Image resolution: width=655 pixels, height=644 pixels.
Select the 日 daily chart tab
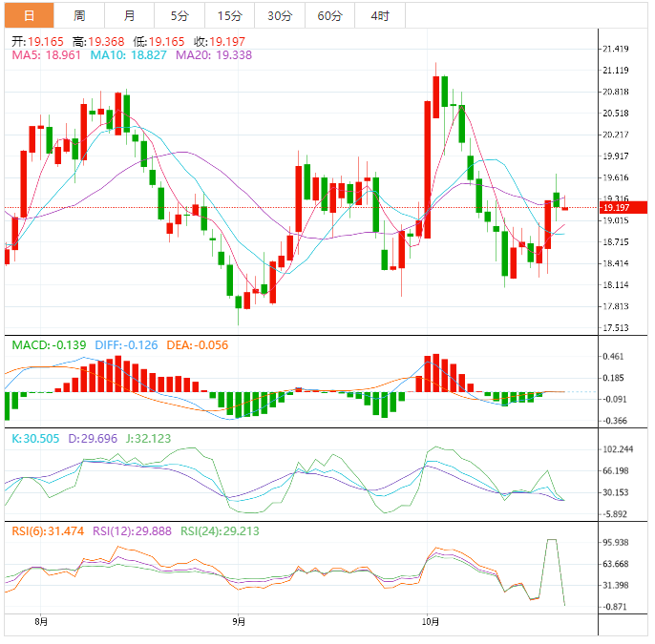point(30,15)
